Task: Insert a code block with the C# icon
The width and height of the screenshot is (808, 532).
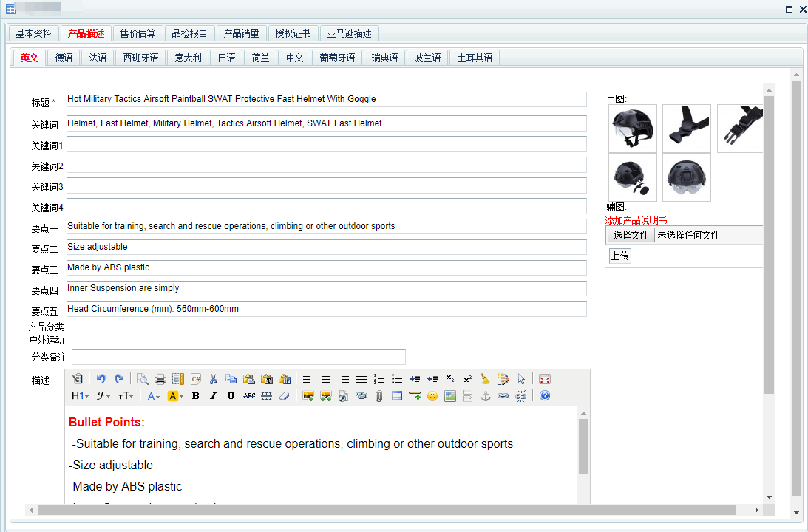Action: [196, 379]
